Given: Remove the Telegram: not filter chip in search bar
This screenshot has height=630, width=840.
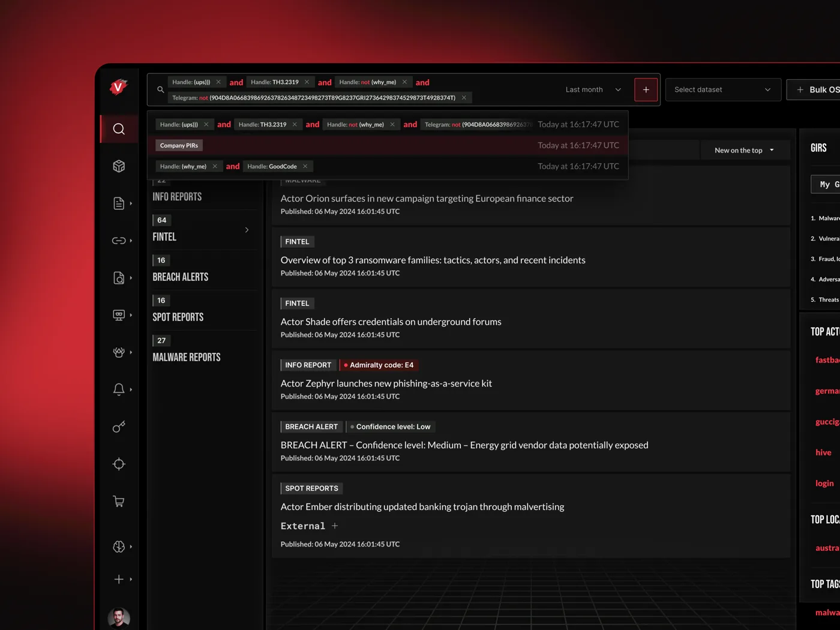Looking at the screenshot, I should tap(464, 98).
